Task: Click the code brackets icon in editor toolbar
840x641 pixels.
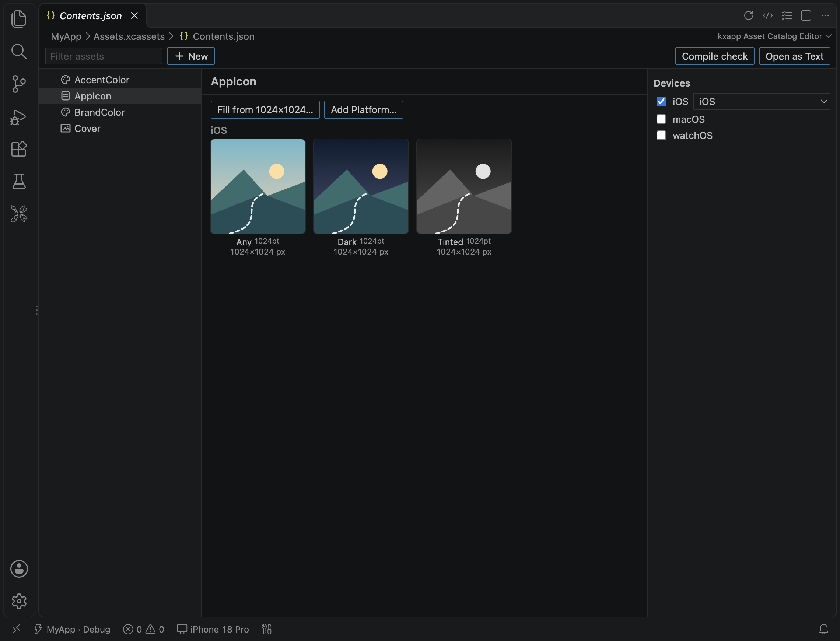Action: click(x=767, y=15)
